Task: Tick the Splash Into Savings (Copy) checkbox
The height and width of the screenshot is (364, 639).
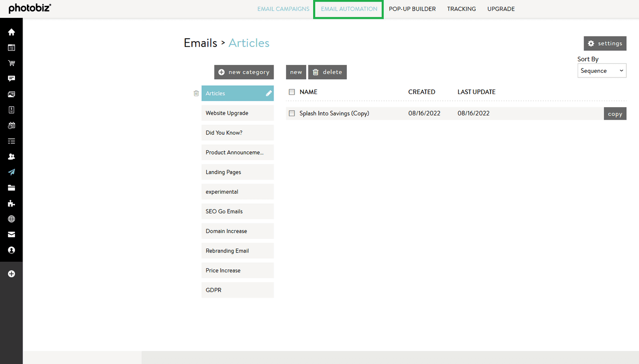Action: coord(292,113)
